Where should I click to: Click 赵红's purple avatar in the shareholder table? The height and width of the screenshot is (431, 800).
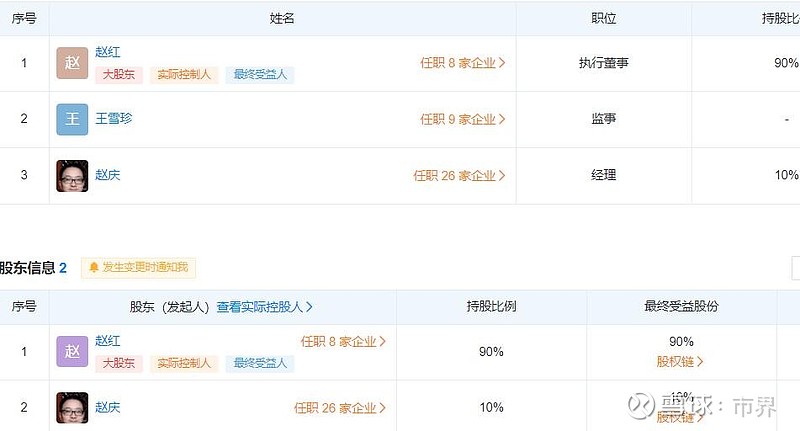(x=72, y=351)
